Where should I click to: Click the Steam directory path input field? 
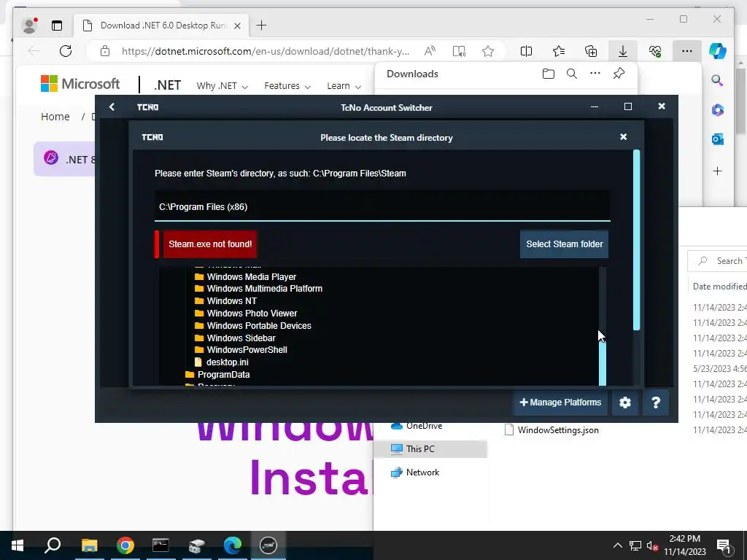coord(382,206)
